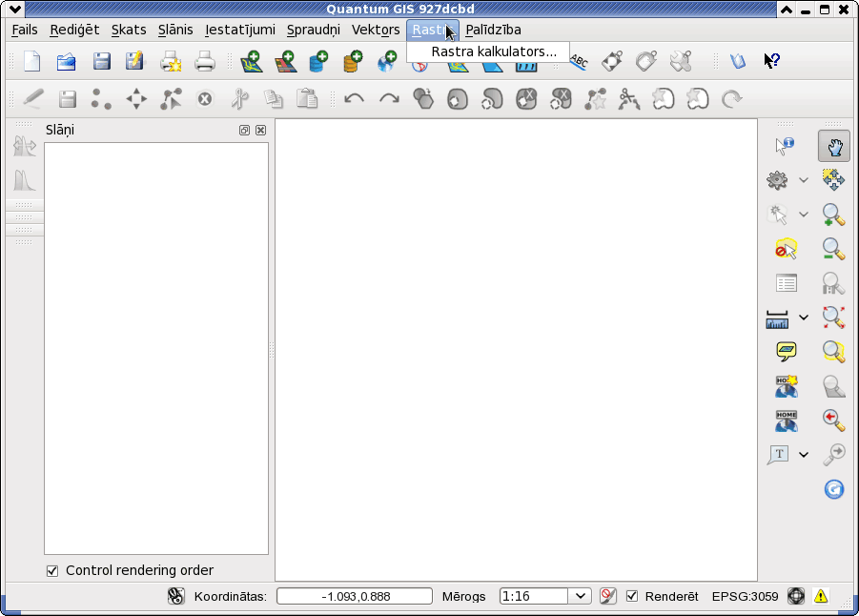This screenshot has width=859, height=616.
Task: Add a WMS layer via the globe icon
Action: [387, 61]
